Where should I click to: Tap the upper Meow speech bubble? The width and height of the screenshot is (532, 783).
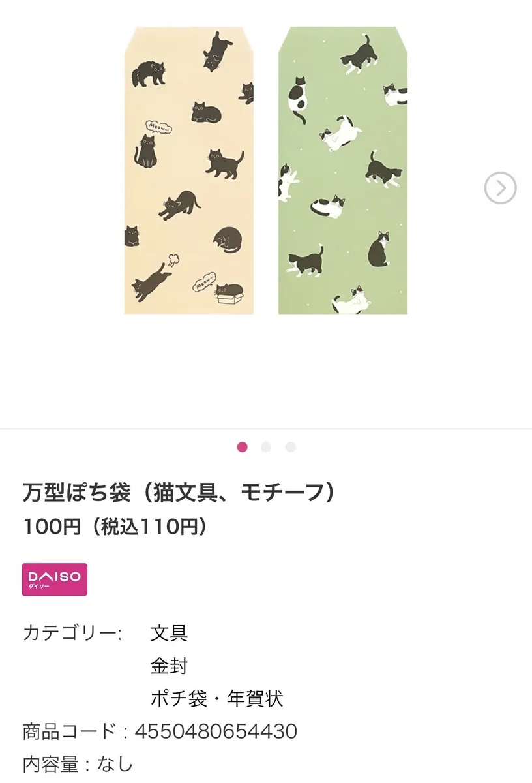coord(158,124)
